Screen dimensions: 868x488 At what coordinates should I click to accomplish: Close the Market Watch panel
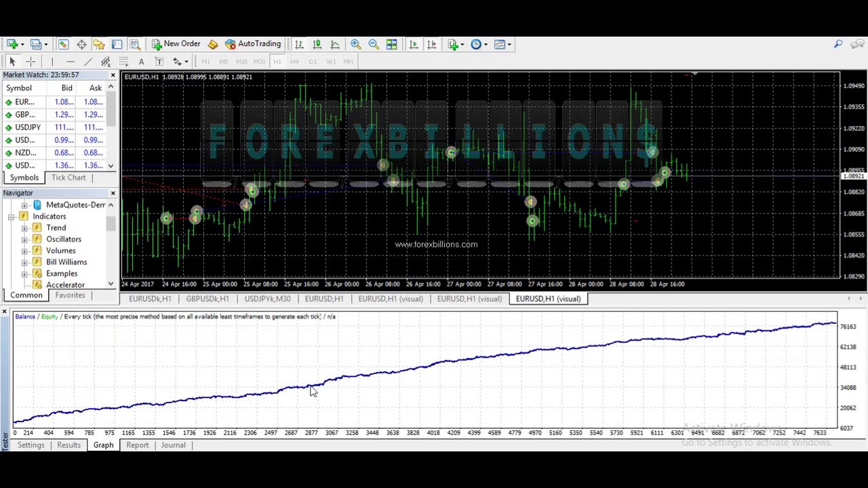tap(113, 75)
